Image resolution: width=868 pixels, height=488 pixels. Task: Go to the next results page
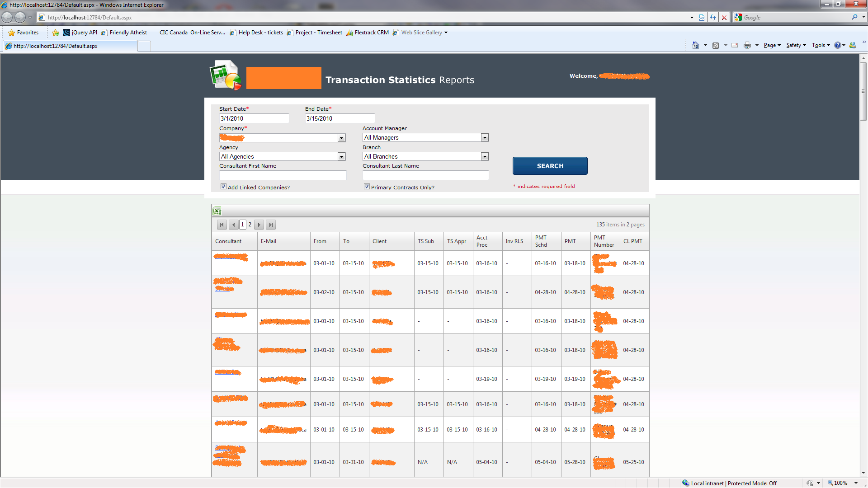pyautogui.click(x=259, y=225)
